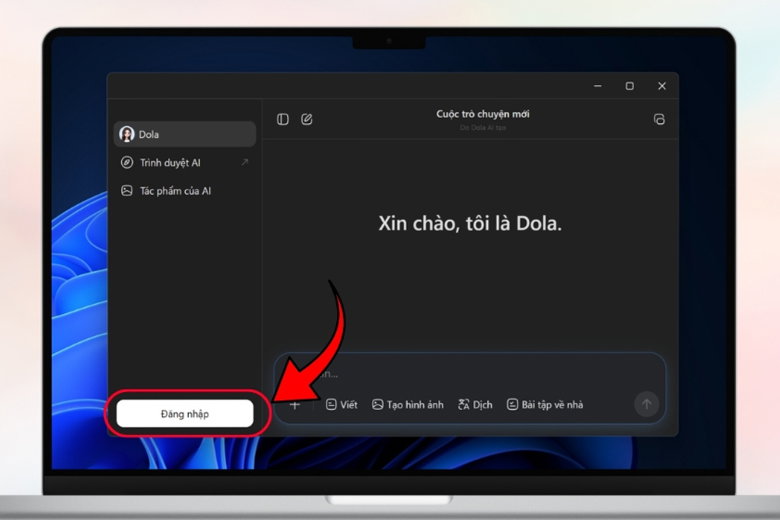Choose the Bài tập về nhà shortcut

coord(545,405)
